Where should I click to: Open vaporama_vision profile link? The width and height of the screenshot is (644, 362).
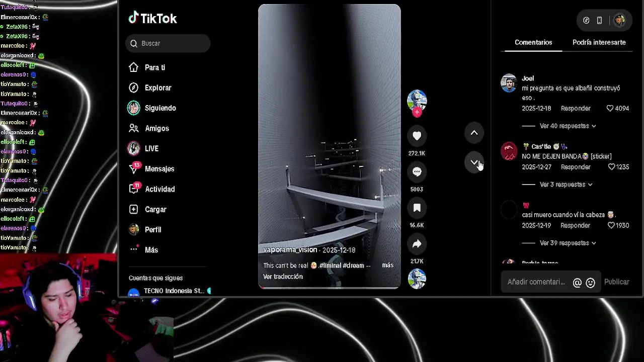coord(290,250)
